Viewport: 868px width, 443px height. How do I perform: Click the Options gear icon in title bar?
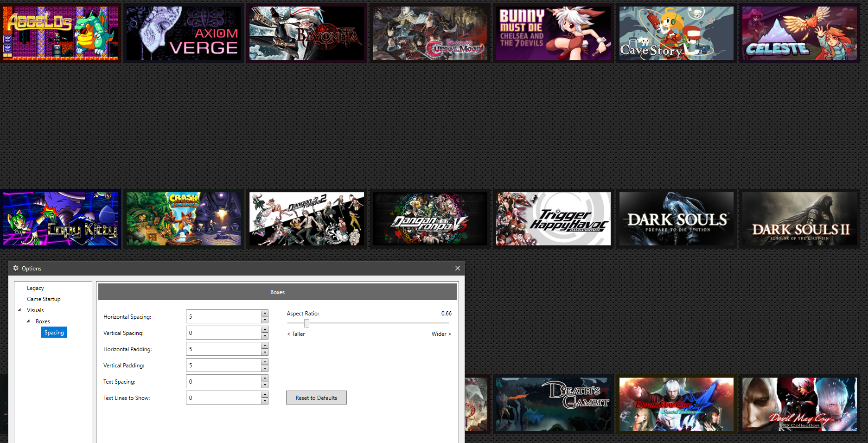16,268
